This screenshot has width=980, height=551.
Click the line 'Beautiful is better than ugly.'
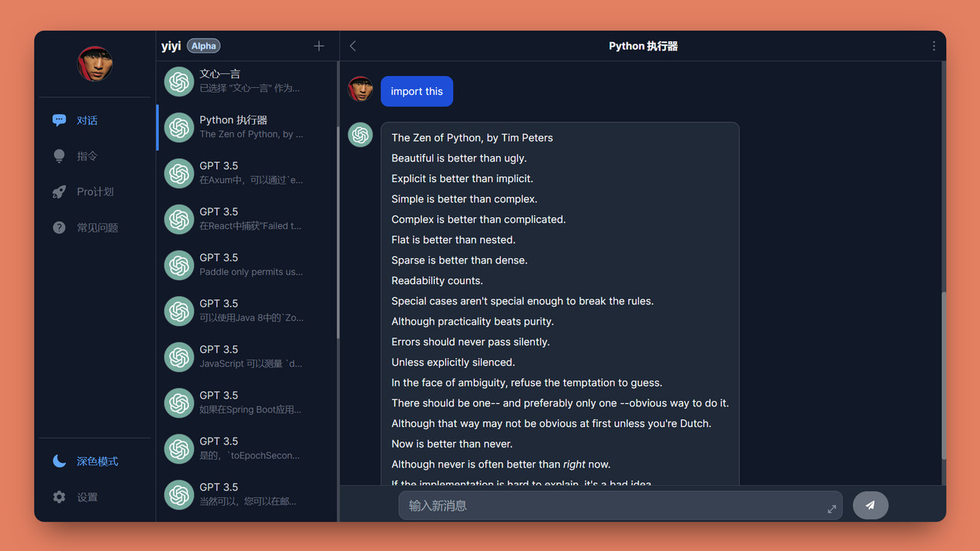coord(459,158)
